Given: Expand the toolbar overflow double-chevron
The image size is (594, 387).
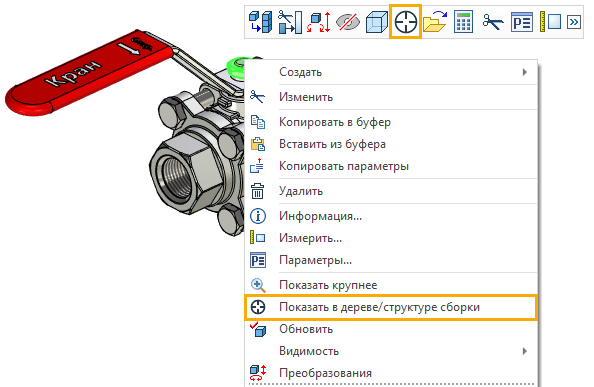Looking at the screenshot, I should 574,22.
